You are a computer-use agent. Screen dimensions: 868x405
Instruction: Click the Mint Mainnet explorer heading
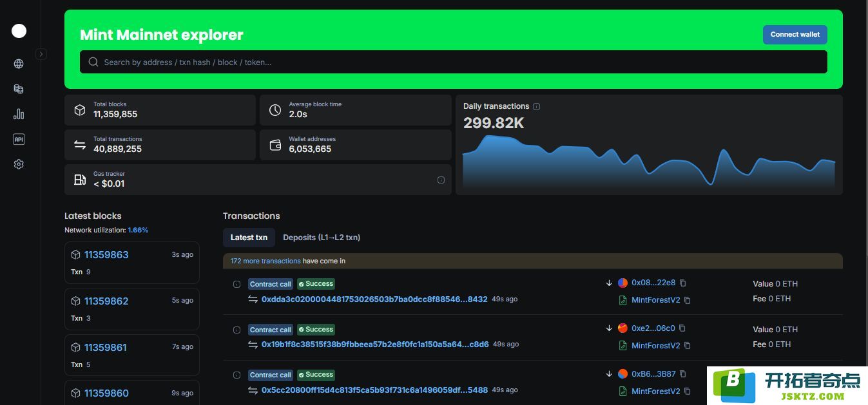(x=162, y=35)
